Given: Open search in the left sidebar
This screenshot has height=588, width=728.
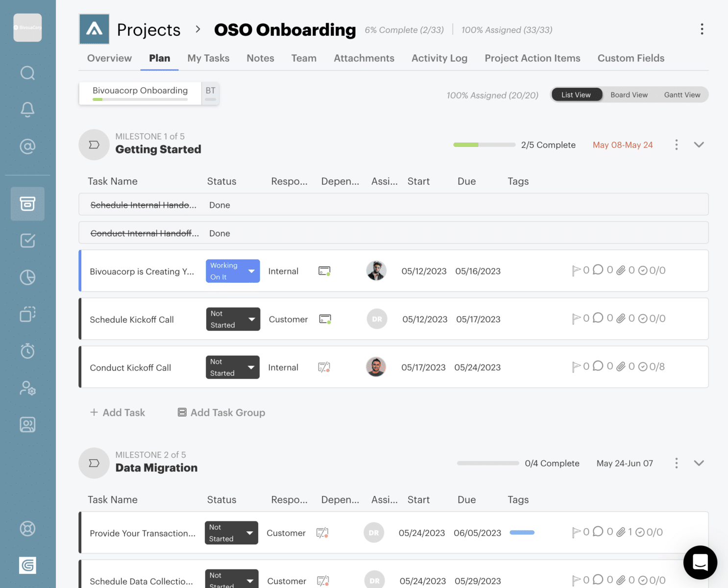Looking at the screenshot, I should click(x=27, y=73).
